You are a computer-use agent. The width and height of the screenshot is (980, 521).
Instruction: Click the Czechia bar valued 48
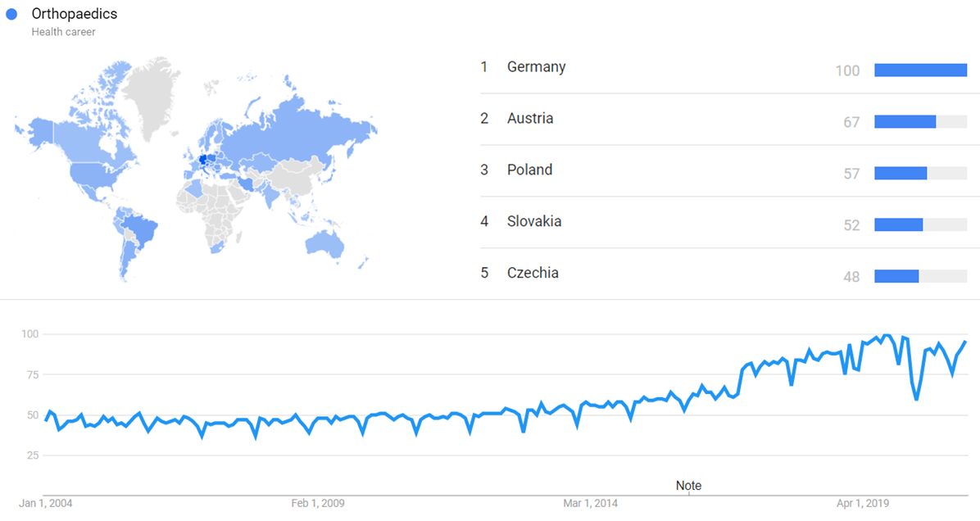tap(896, 277)
